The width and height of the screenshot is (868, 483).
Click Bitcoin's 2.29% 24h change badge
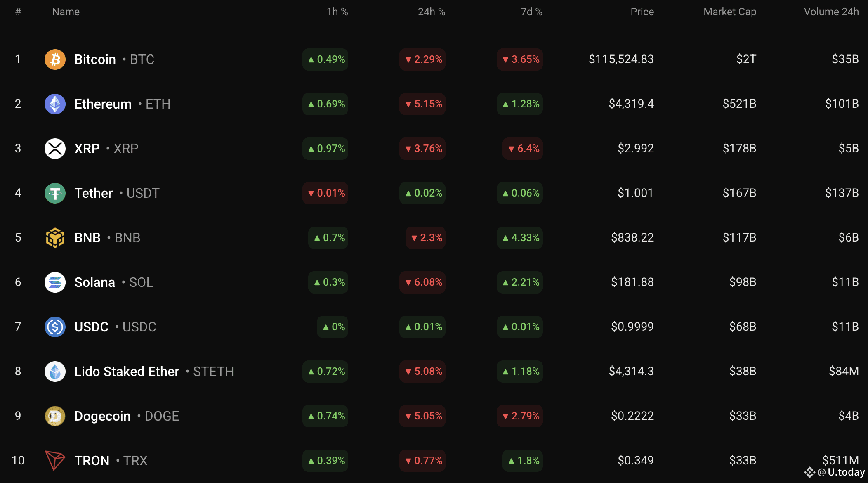(422, 59)
